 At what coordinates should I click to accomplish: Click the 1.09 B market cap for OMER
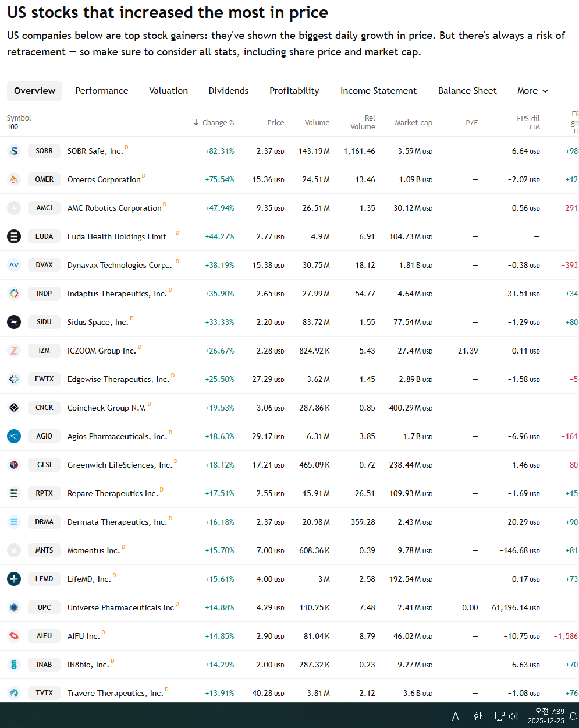click(x=415, y=179)
